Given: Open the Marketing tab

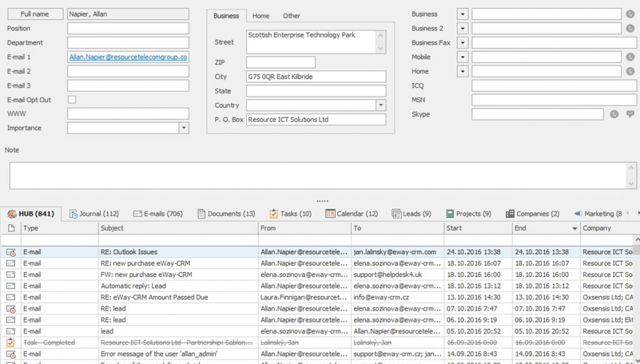Looking at the screenshot, I should 598,214.
